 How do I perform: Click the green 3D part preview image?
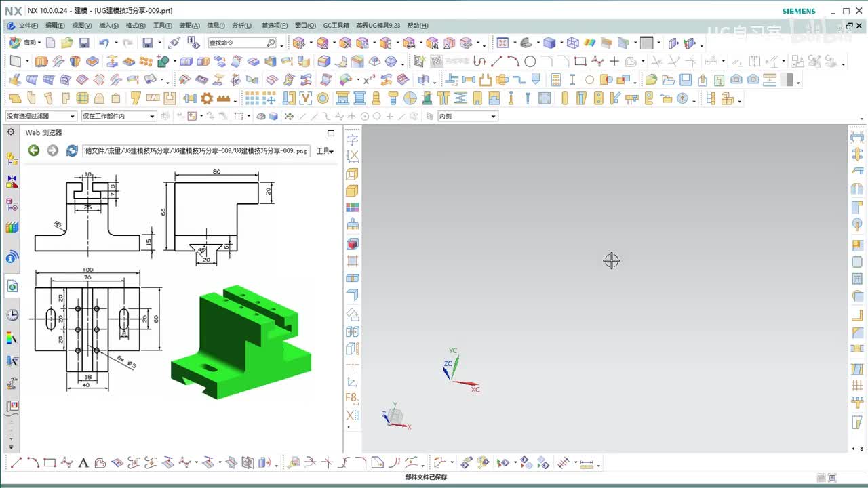(241, 342)
